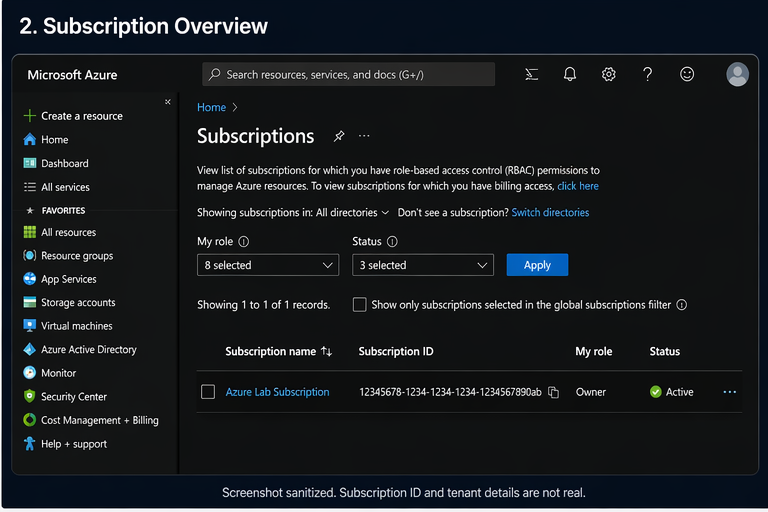This screenshot has height=512, width=768.
Task: Click the Create a resource plus icon
Action: [x=29, y=116]
